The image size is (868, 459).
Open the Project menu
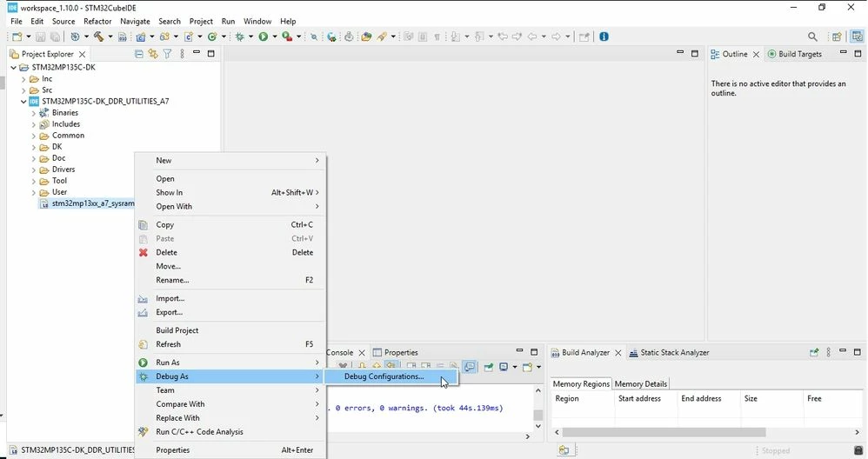pyautogui.click(x=201, y=21)
